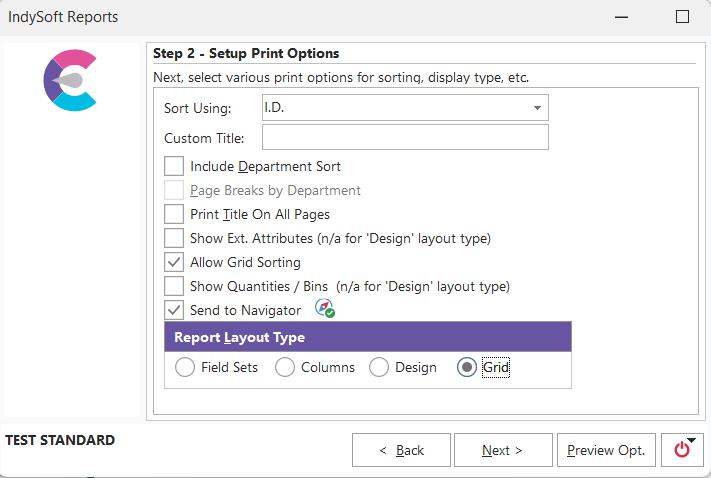Image resolution: width=711 pixels, height=478 pixels.
Task: Open the Sort Using dropdown
Action: [537, 108]
